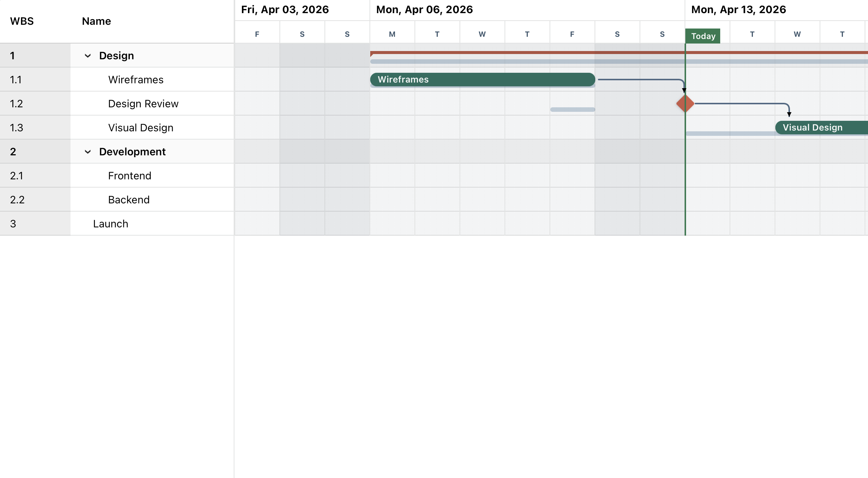This screenshot has width=868, height=478.
Task: Select the Launch row name
Action: coord(110,224)
